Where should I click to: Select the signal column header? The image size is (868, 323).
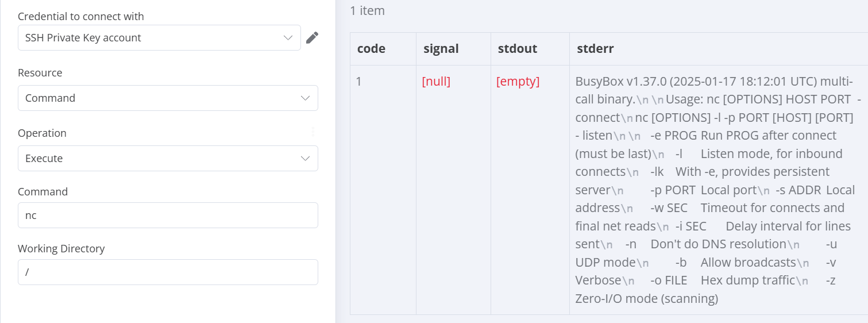pos(453,49)
